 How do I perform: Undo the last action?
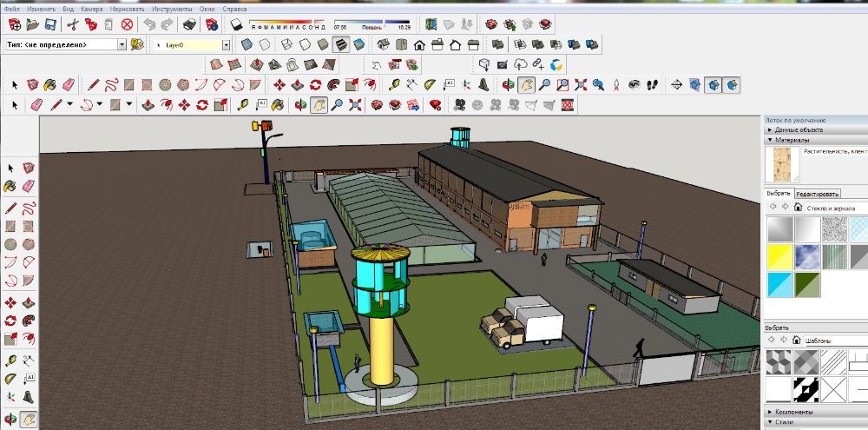149,24
